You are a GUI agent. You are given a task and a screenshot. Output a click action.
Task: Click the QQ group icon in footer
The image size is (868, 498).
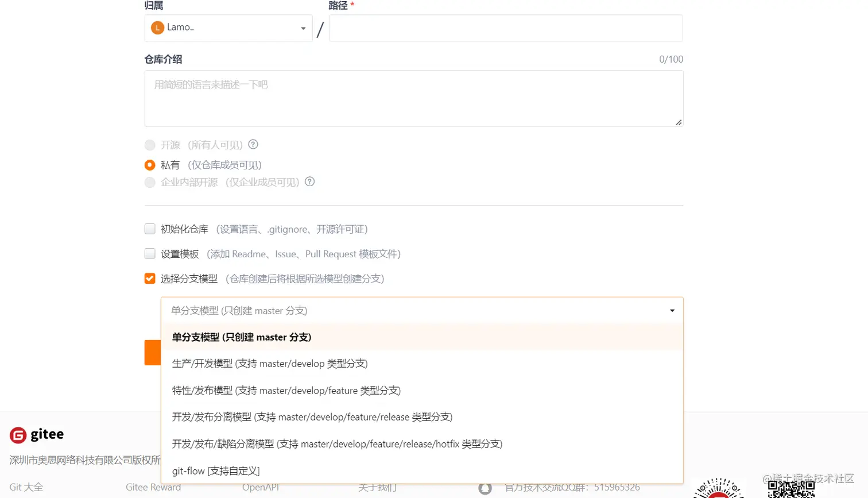tap(485, 488)
